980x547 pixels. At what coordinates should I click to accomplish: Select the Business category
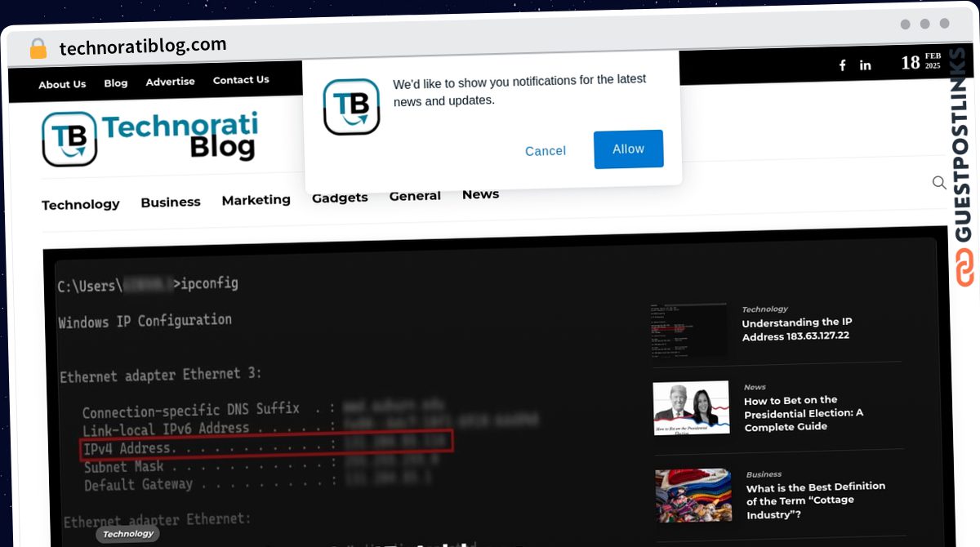pos(171,202)
